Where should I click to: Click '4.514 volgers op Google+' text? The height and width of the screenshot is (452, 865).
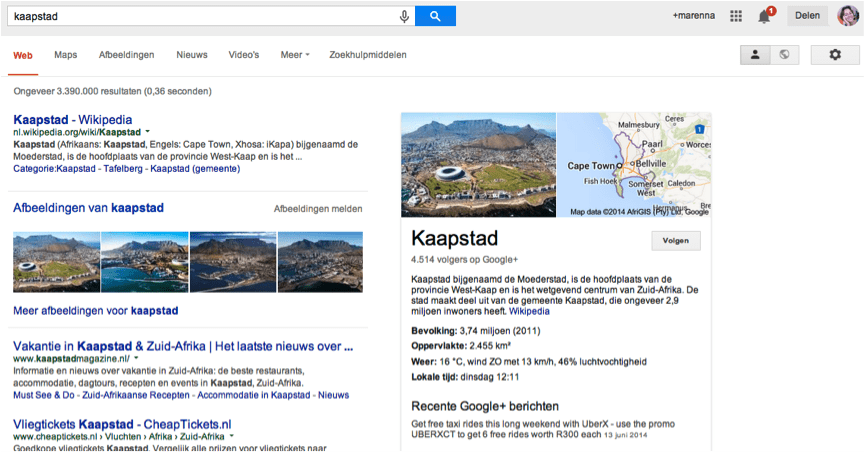pyautogui.click(x=464, y=259)
